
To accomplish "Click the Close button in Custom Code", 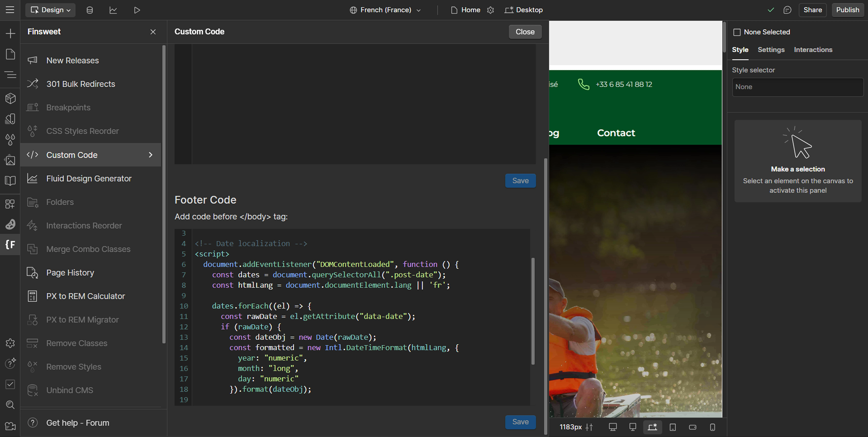I will (x=525, y=32).
